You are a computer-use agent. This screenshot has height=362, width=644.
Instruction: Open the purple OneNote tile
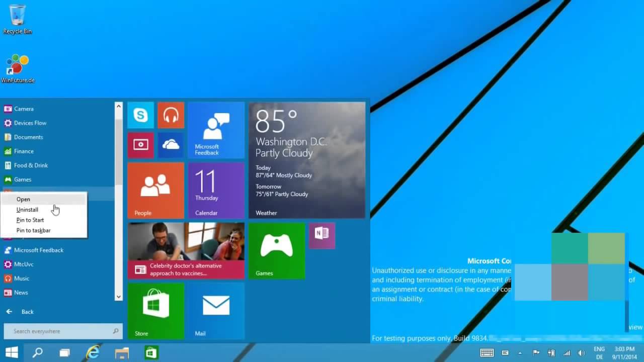coord(322,236)
